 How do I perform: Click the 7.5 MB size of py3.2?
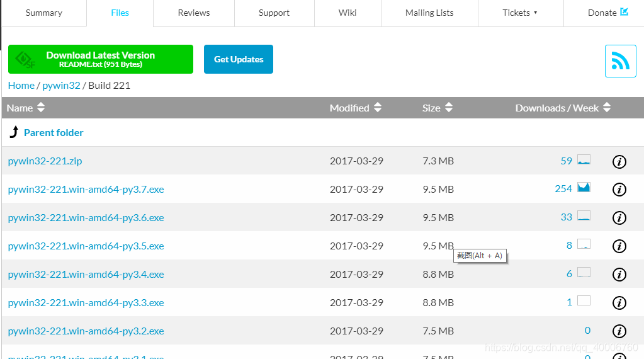[438, 331]
